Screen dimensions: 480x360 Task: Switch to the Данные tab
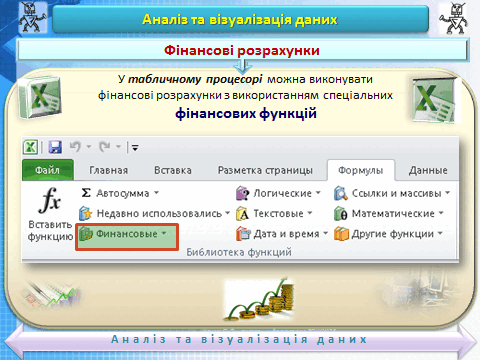pyautogui.click(x=428, y=170)
